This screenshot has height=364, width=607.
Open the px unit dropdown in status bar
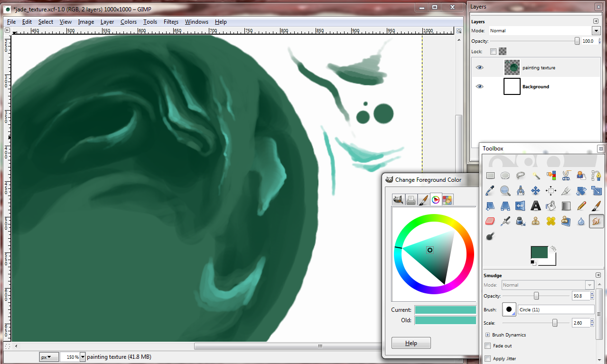49,357
